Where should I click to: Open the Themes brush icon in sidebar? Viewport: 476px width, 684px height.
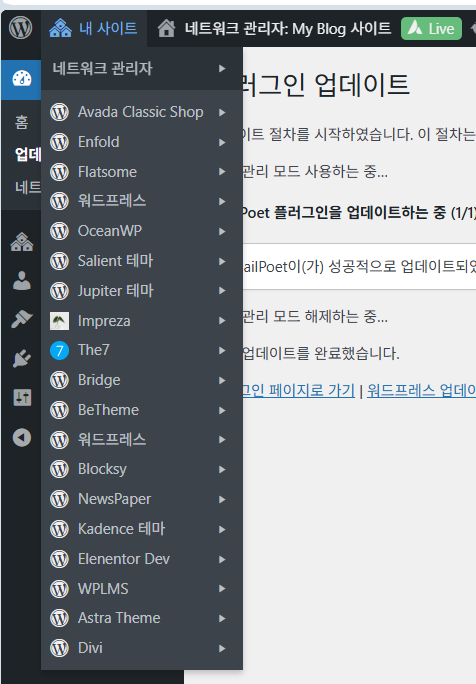point(22,319)
